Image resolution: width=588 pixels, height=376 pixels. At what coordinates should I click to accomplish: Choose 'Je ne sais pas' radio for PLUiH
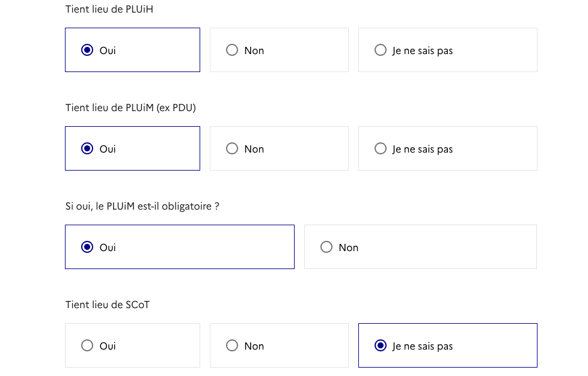pyautogui.click(x=381, y=50)
